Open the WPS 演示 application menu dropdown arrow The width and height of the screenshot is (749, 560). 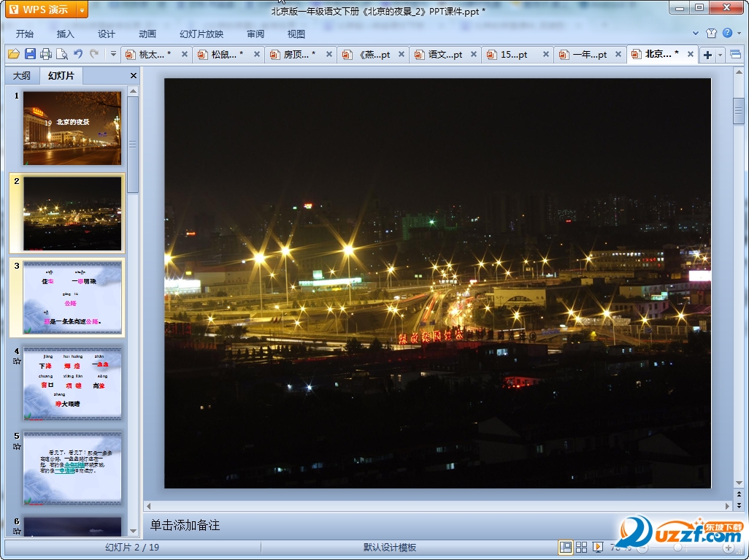pyautogui.click(x=82, y=9)
